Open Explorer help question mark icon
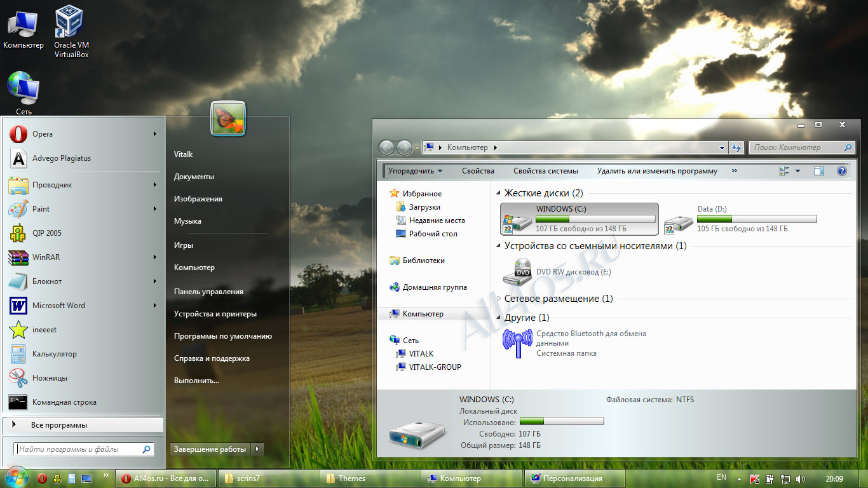 [x=842, y=171]
